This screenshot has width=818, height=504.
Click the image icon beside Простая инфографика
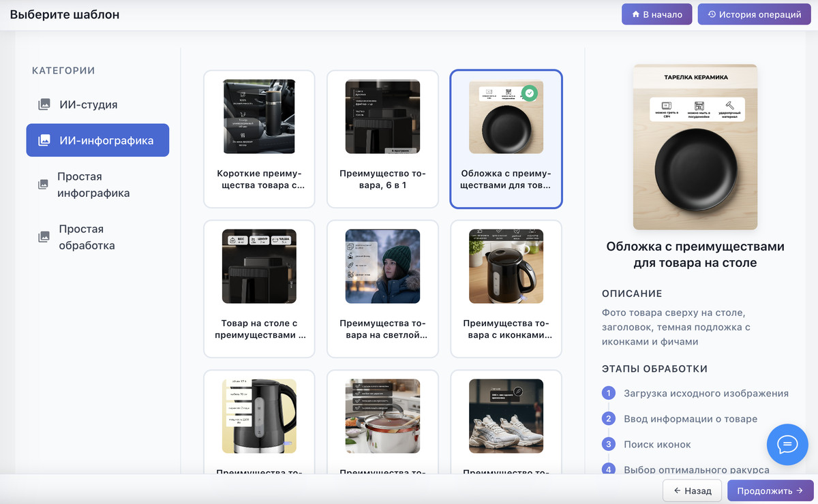[44, 185]
